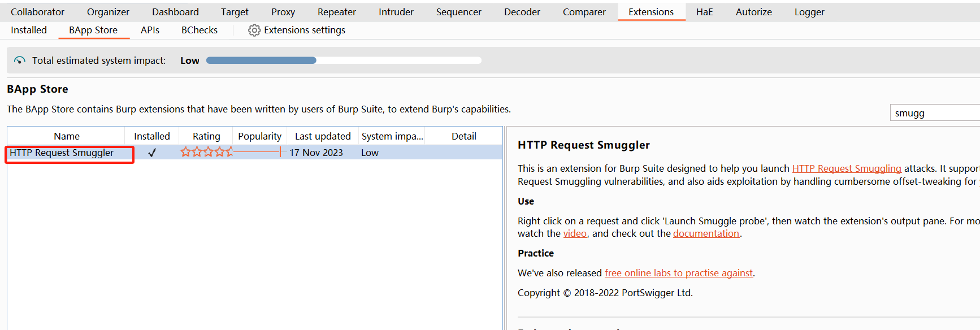Open the Autorize tab
The width and height of the screenshot is (980, 330).
[754, 12]
